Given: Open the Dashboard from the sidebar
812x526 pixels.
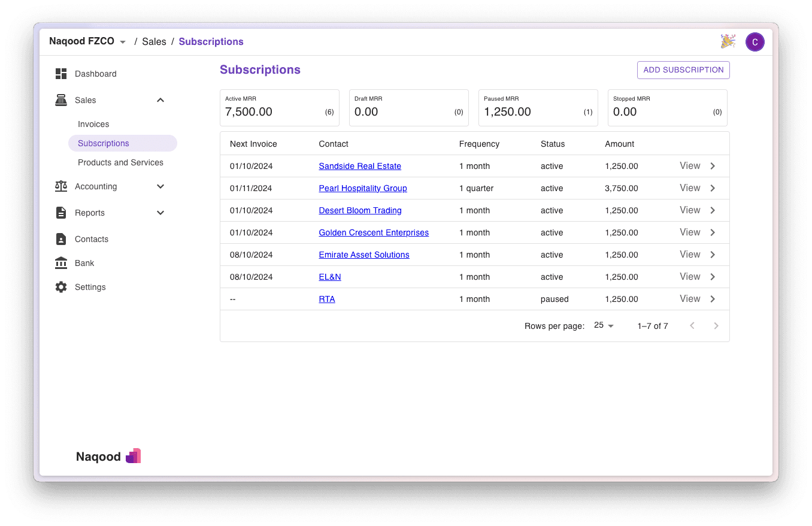Looking at the screenshot, I should click(61, 73).
